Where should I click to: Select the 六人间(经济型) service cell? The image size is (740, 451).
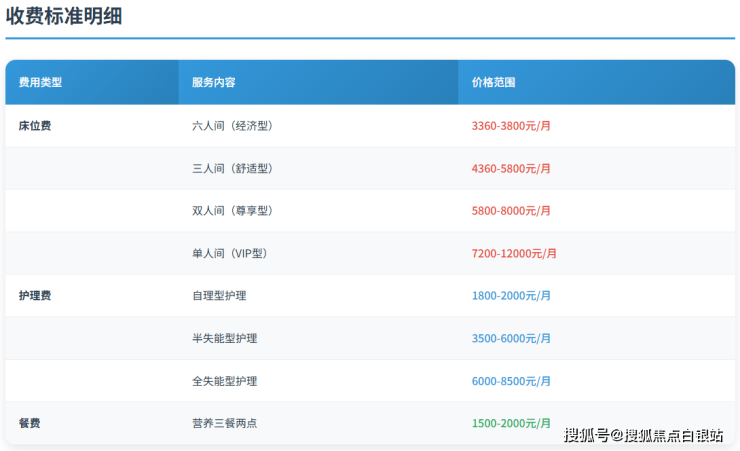[232, 126]
